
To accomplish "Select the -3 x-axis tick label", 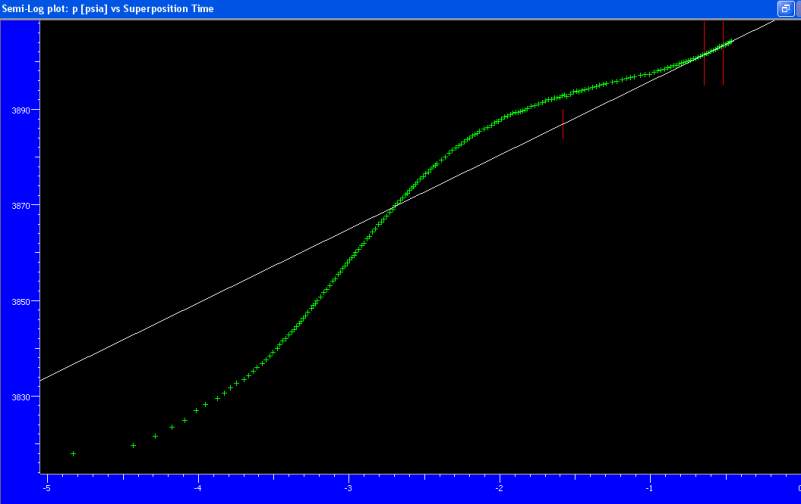I will pos(348,489).
